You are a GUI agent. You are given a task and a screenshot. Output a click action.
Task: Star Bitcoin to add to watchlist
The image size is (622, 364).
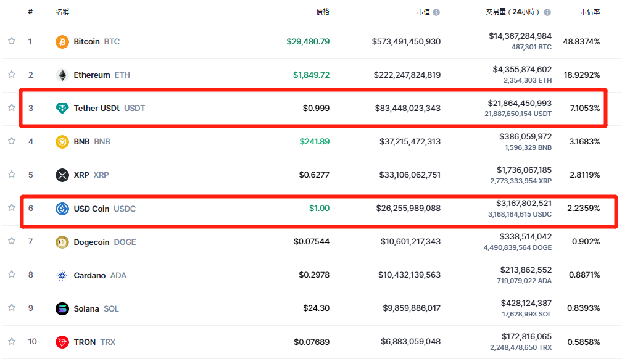(x=12, y=41)
